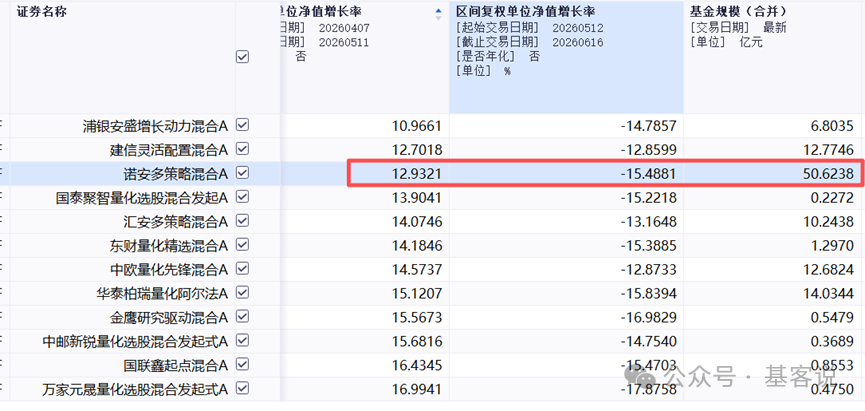The height and width of the screenshot is (411, 865).
Task: Select fund size cell 0.2272
Action: coord(832,198)
